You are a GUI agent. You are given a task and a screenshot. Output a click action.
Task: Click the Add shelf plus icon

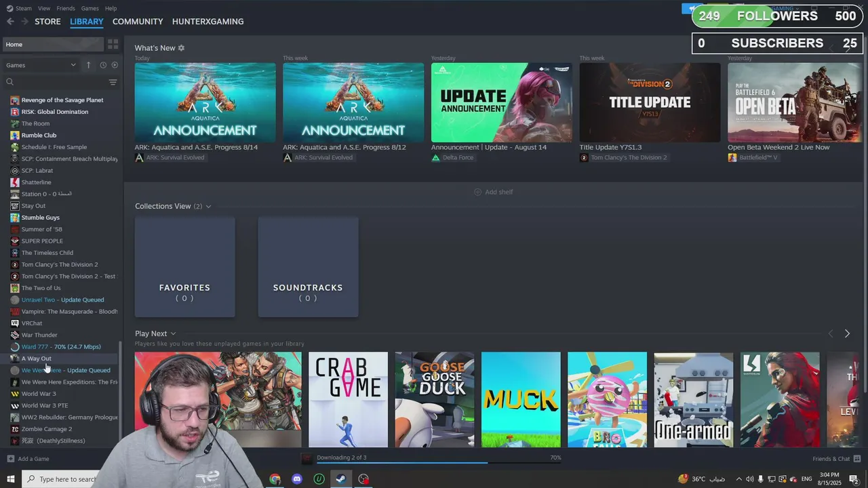pos(477,192)
